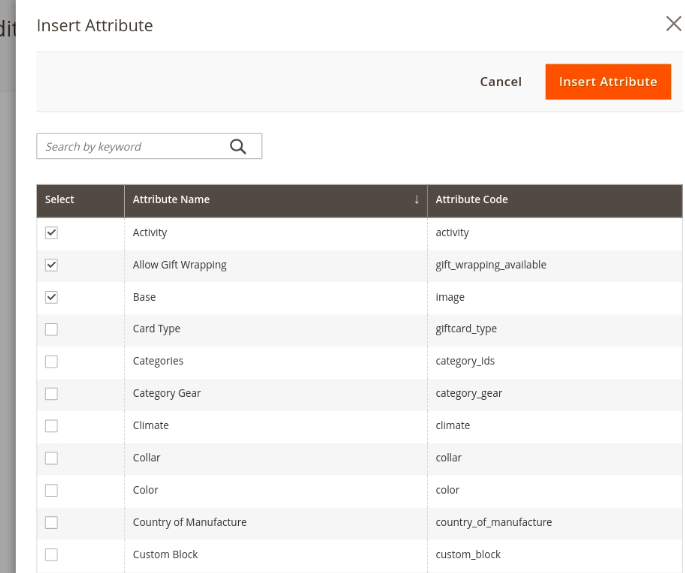Click the search magnifier icon
Screen dimensions: 685x573
click(238, 147)
